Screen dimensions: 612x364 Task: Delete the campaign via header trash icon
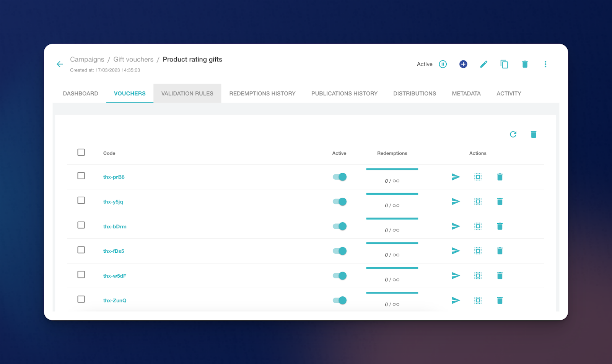[525, 64]
